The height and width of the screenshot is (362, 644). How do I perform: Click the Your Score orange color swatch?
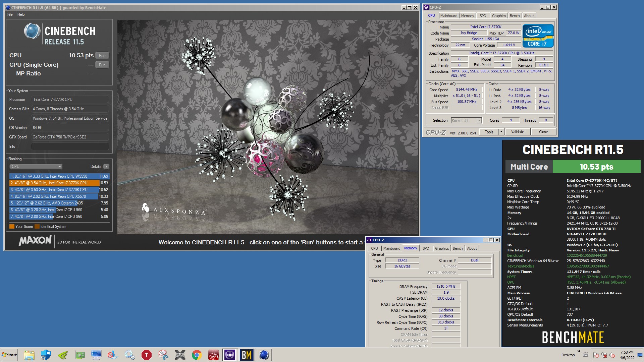pos(12,227)
